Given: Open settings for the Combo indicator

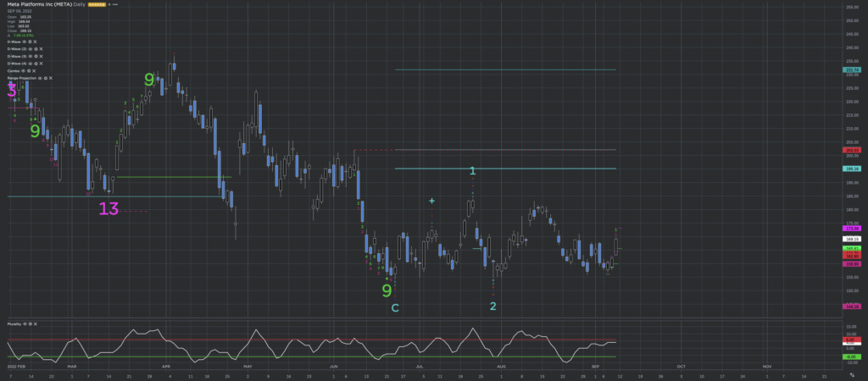Looking at the screenshot, I should [x=29, y=71].
